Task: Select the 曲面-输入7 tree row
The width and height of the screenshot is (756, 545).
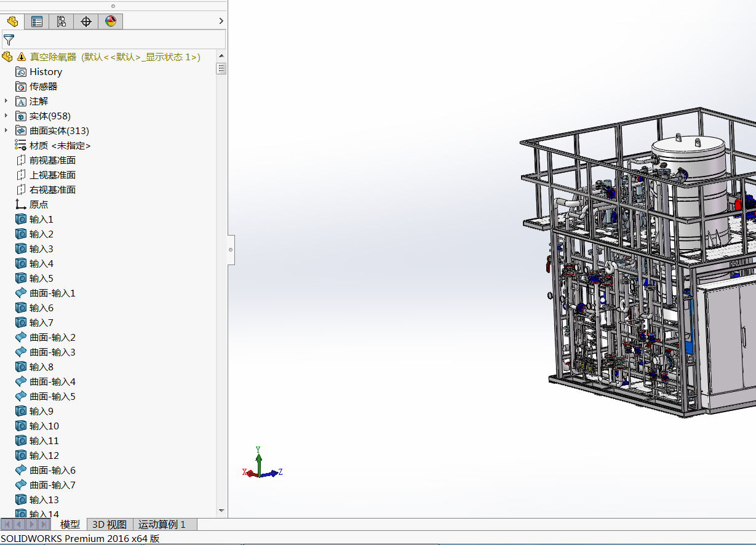Action: click(x=46, y=485)
